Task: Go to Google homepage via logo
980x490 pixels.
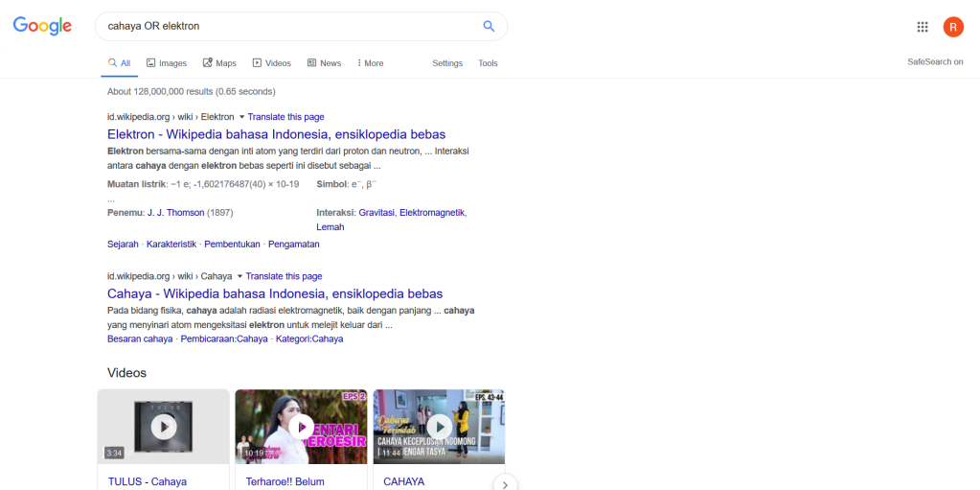Action: (x=42, y=26)
